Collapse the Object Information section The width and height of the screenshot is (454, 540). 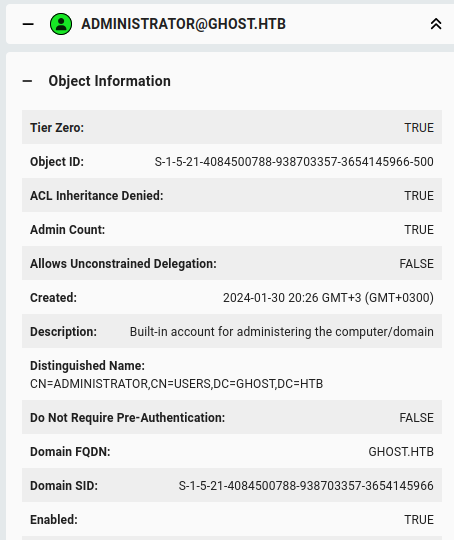[27, 81]
